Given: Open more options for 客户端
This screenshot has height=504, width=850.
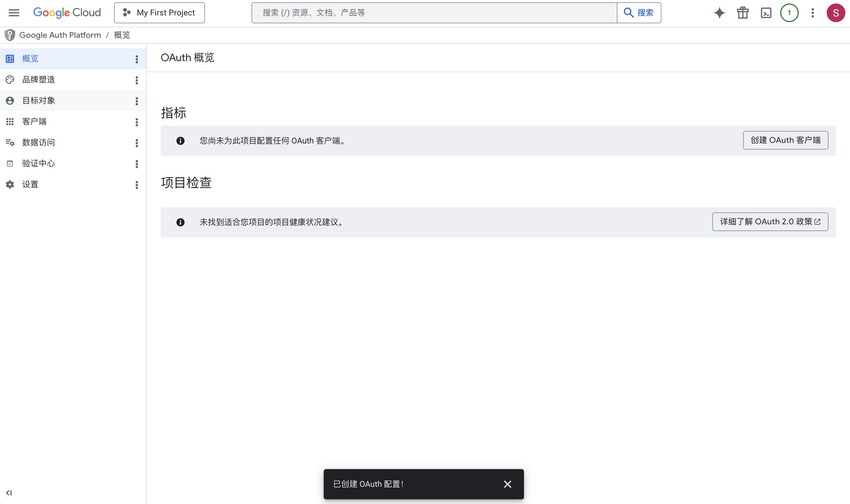Looking at the screenshot, I should [x=137, y=122].
